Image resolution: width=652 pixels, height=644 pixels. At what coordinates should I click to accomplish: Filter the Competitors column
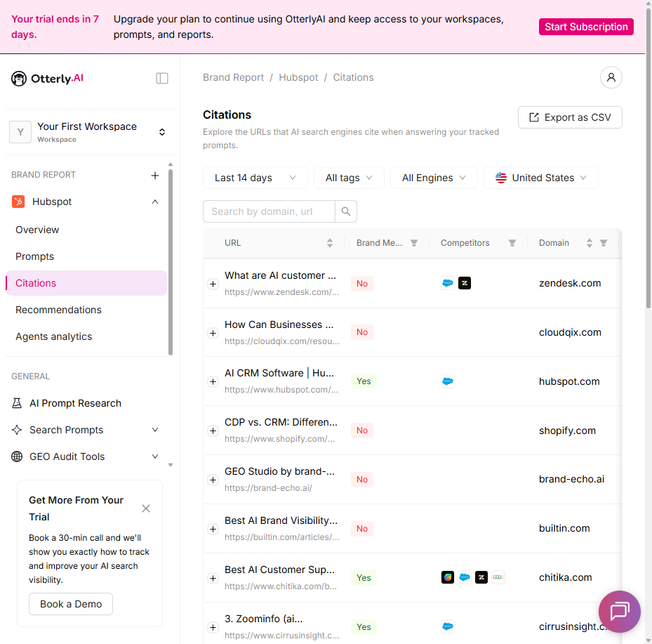(512, 243)
